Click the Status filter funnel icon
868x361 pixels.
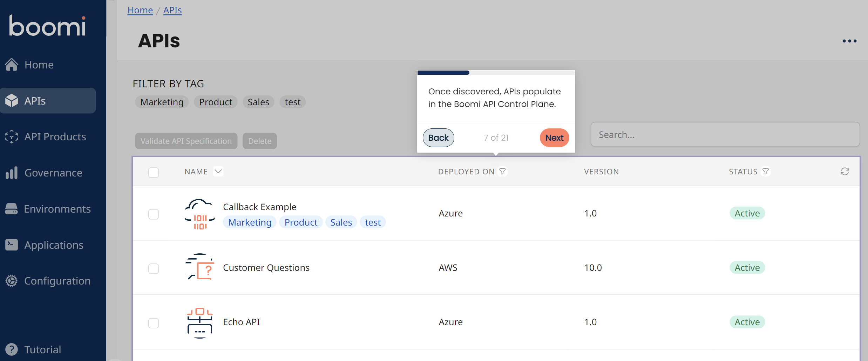point(766,171)
